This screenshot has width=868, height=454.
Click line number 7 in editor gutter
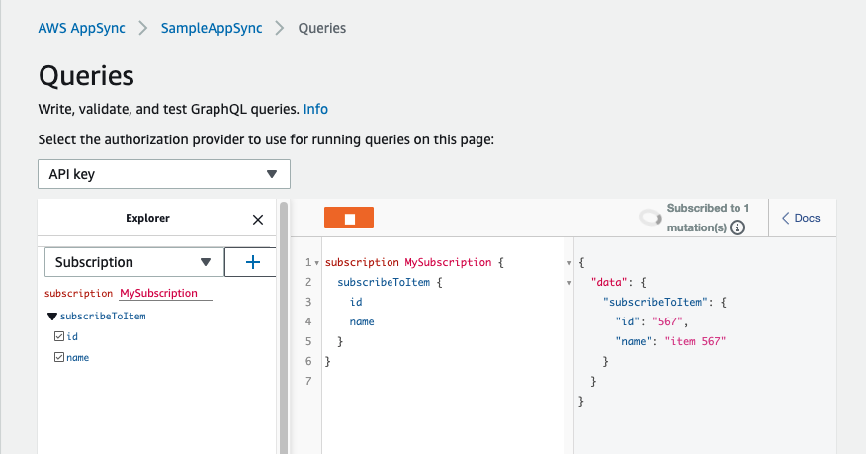pyautogui.click(x=308, y=381)
